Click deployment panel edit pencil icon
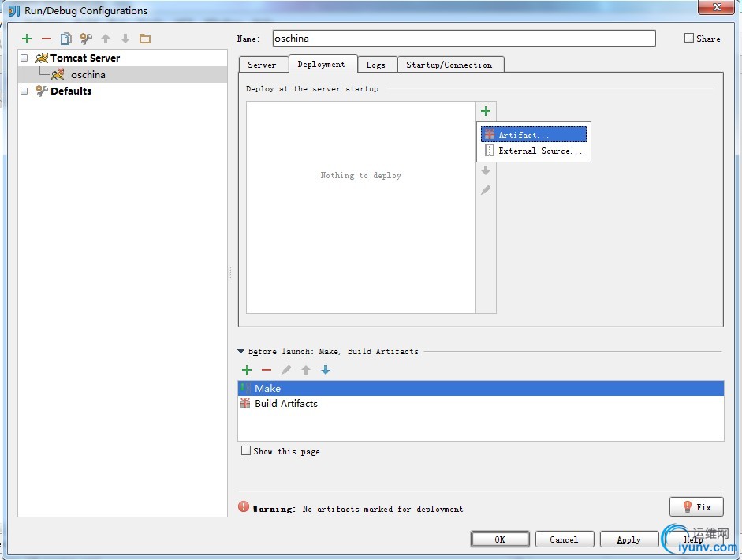 tap(486, 190)
